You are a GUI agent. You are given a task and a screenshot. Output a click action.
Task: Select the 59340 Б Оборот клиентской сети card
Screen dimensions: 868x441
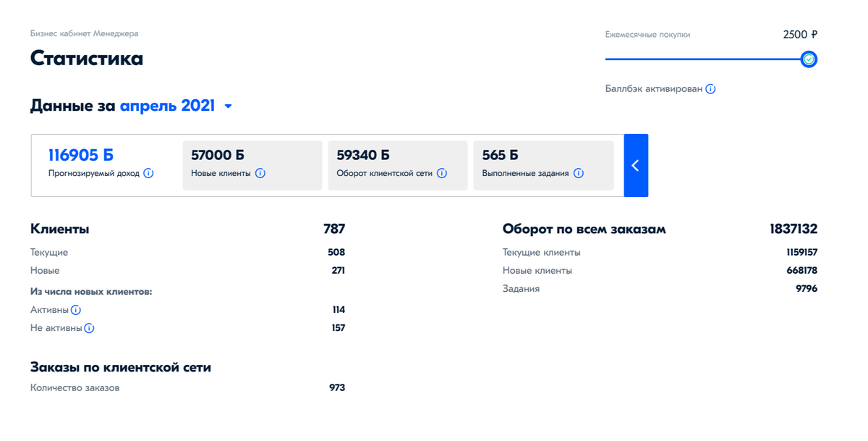point(398,165)
